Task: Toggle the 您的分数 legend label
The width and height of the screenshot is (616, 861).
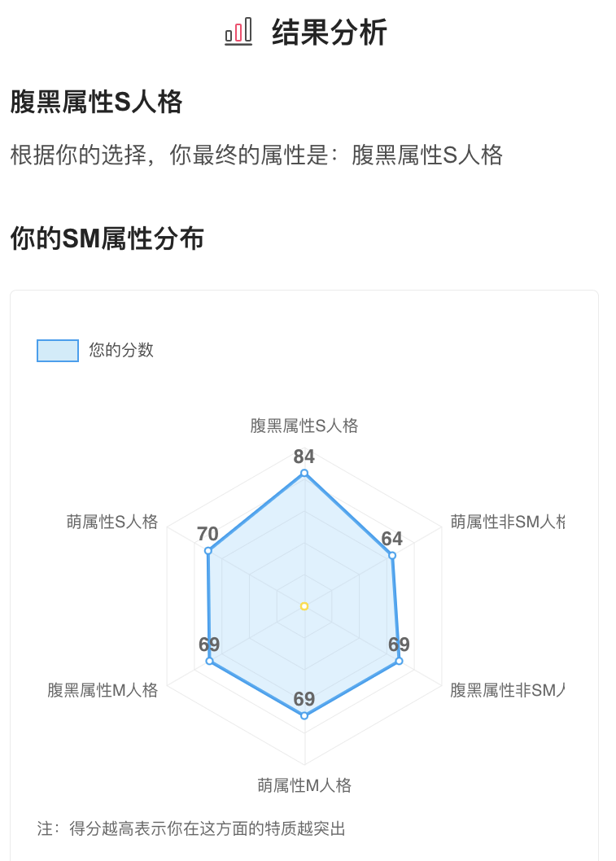Action: (121, 350)
